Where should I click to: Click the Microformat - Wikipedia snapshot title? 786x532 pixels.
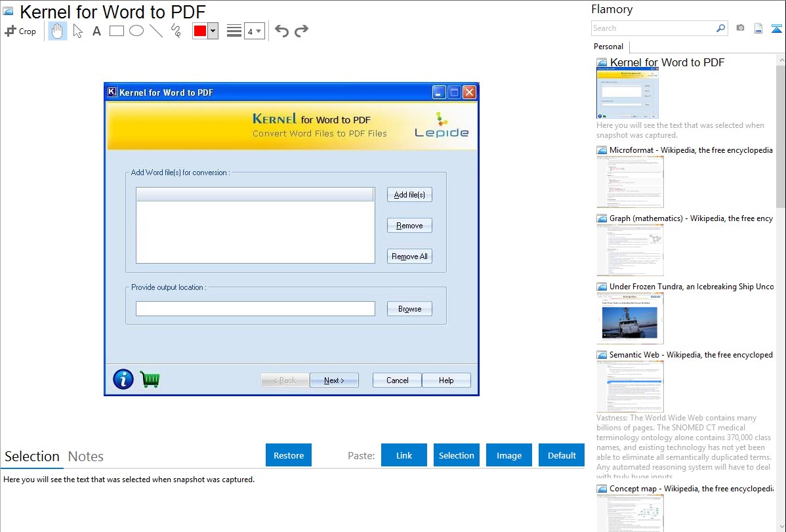pyautogui.click(x=691, y=150)
